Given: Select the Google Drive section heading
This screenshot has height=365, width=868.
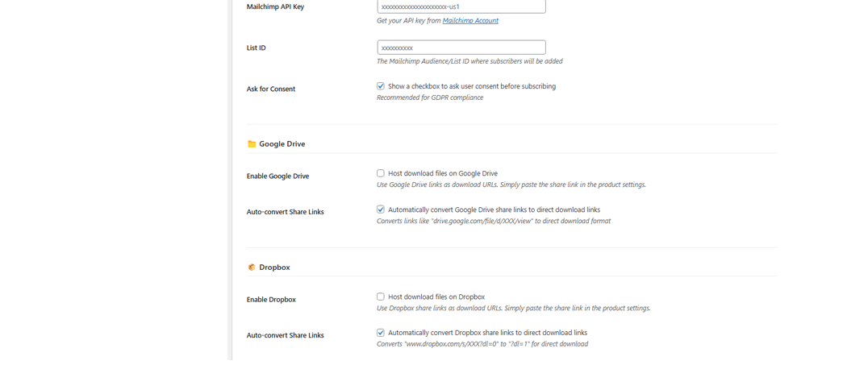Looking at the screenshot, I should 282,144.
